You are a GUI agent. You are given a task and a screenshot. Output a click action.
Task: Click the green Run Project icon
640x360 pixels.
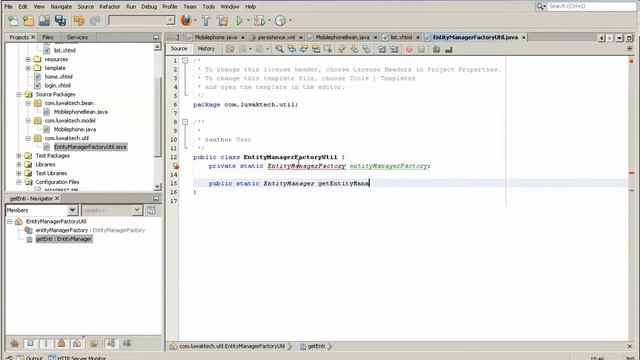click(240, 20)
